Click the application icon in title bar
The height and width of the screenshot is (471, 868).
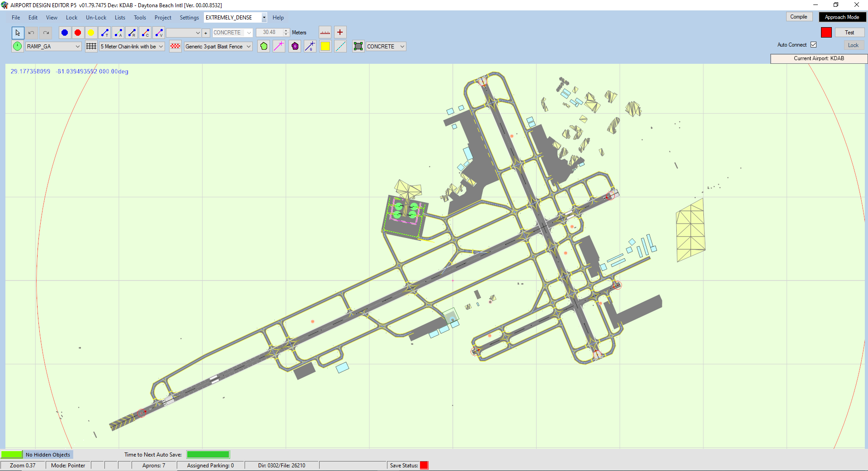pyautogui.click(x=5, y=5)
